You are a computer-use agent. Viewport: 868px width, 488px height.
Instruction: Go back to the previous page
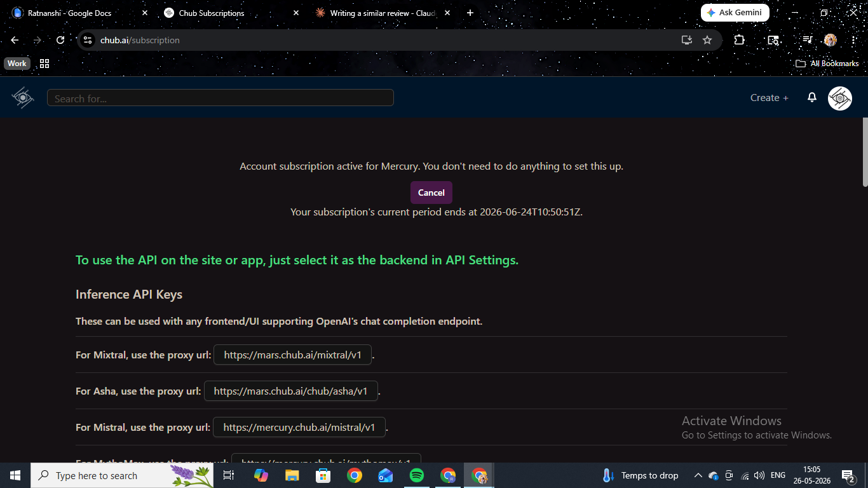15,40
